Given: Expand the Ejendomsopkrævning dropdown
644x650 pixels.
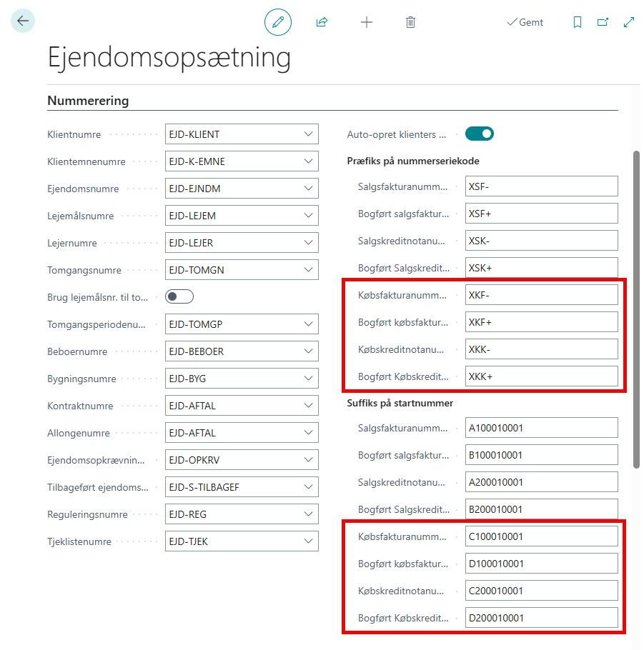Looking at the screenshot, I should (x=308, y=460).
